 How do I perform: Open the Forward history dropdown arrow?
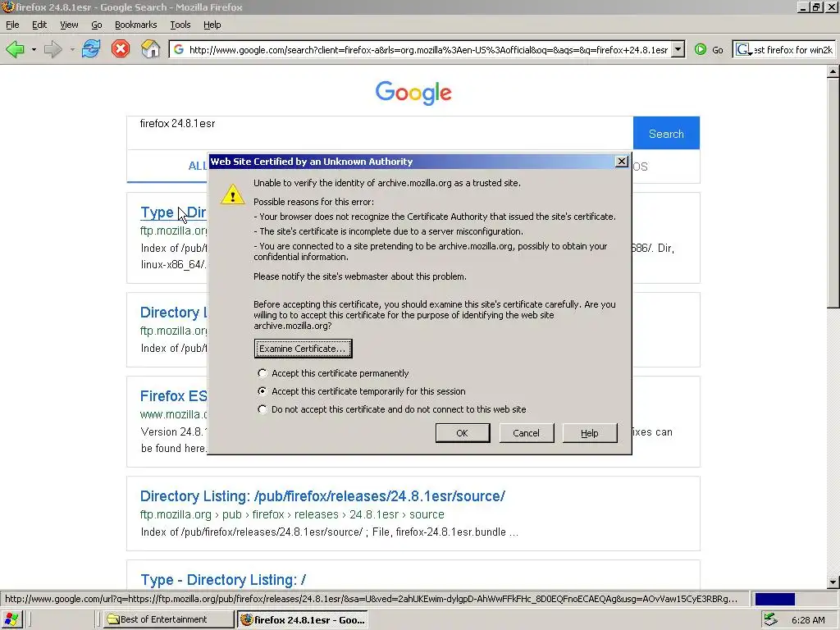tap(72, 50)
